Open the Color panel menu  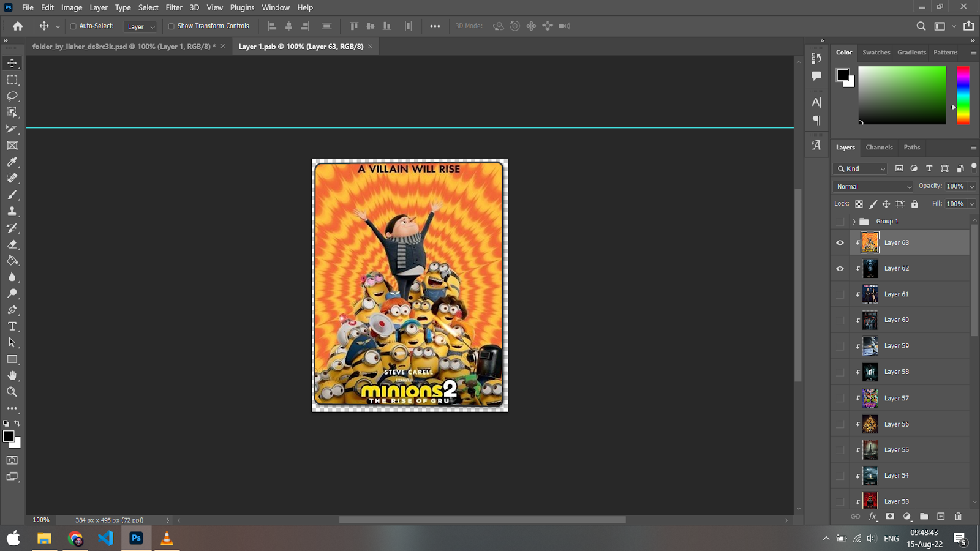973,53
